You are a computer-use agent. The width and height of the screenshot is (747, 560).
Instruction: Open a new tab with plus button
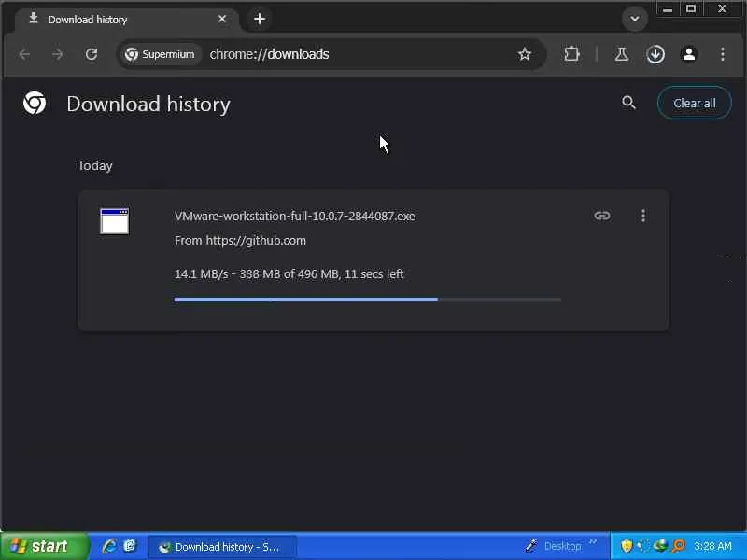(260, 19)
